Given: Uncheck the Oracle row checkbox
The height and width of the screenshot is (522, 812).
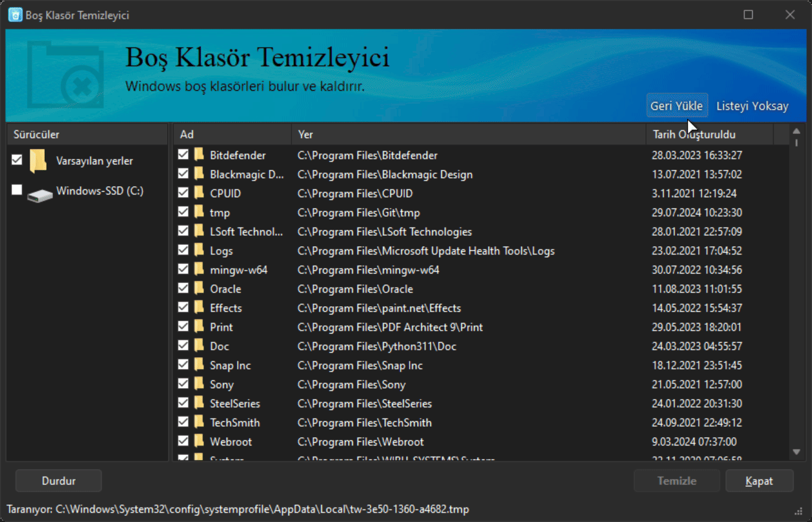Looking at the screenshot, I should pyautogui.click(x=184, y=289).
